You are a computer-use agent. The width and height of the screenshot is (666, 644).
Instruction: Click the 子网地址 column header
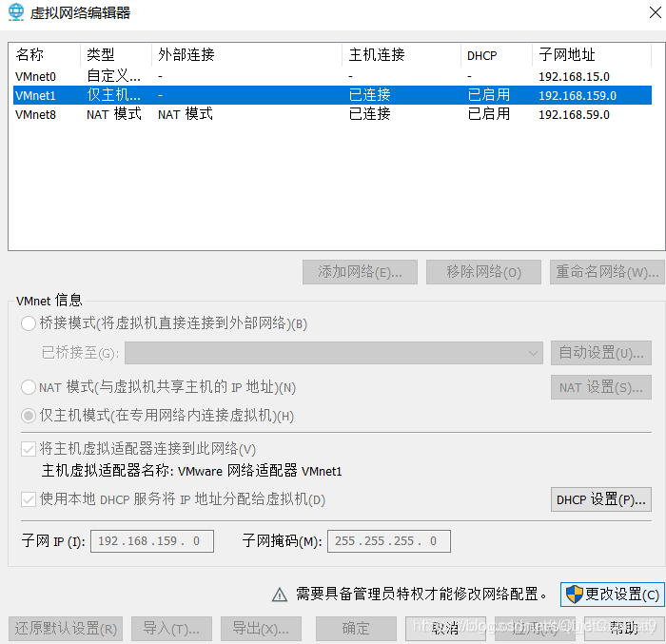592,55
